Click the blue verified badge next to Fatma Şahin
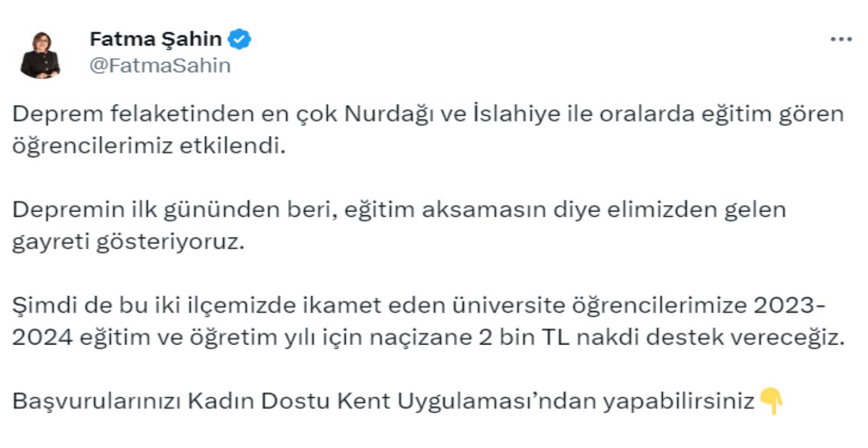868x448 pixels. click(x=239, y=38)
